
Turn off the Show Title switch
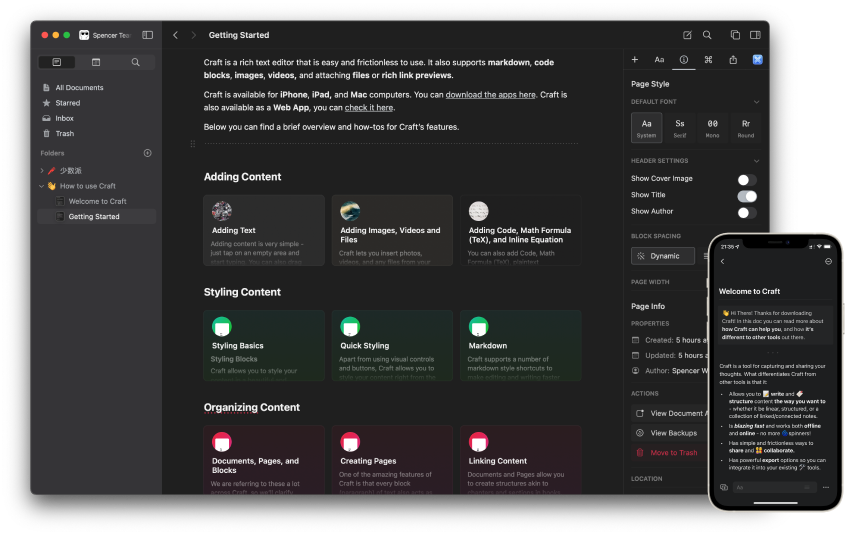pyautogui.click(x=746, y=195)
